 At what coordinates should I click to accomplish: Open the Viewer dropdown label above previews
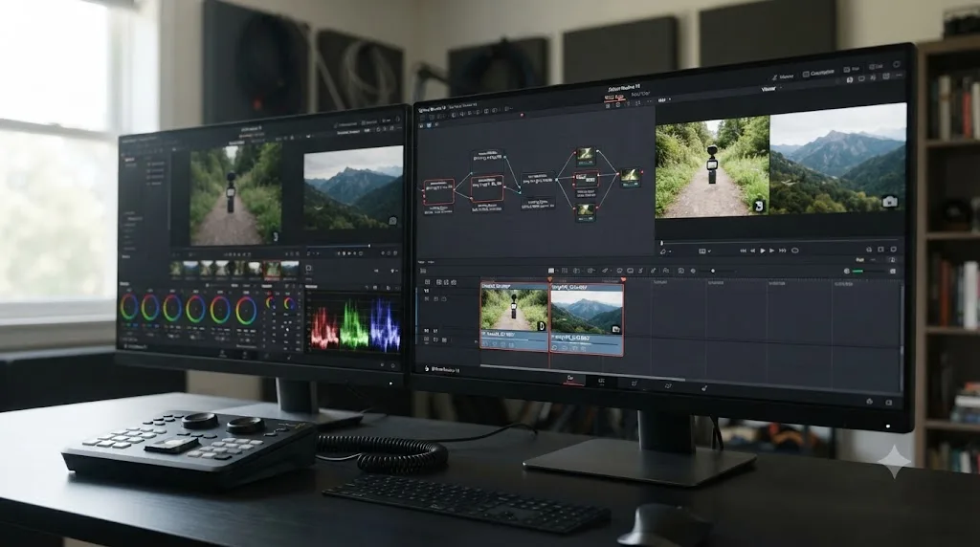point(768,89)
